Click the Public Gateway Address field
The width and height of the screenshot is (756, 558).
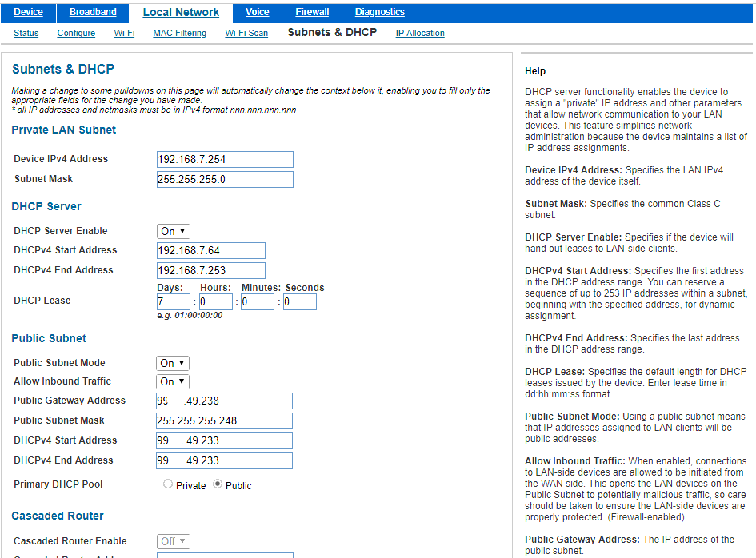(224, 401)
